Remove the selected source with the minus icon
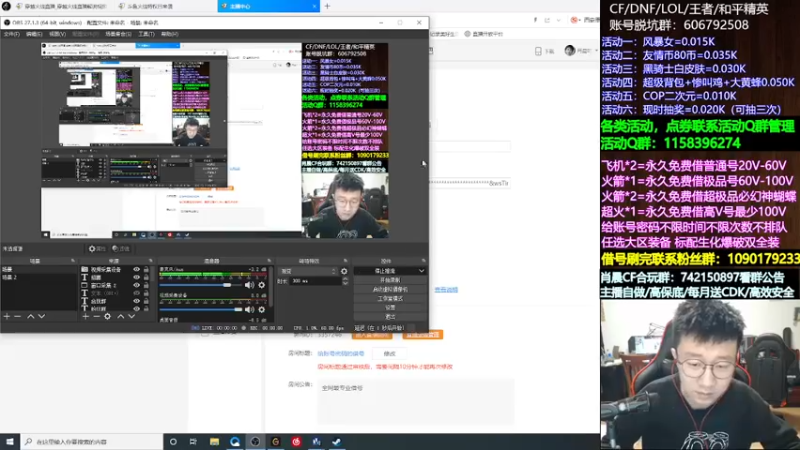The height and width of the screenshot is (450, 800). 96,316
